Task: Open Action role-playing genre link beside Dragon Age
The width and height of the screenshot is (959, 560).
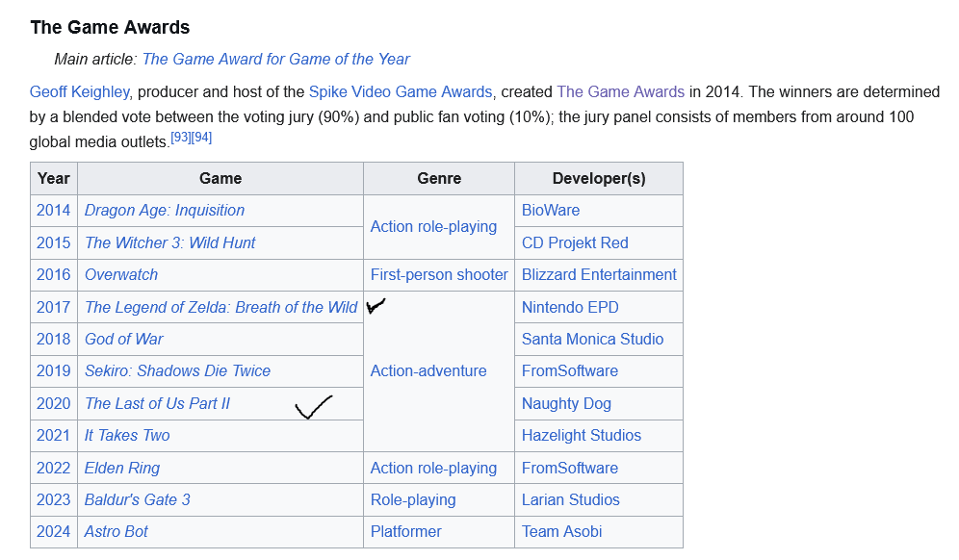Action: (433, 226)
